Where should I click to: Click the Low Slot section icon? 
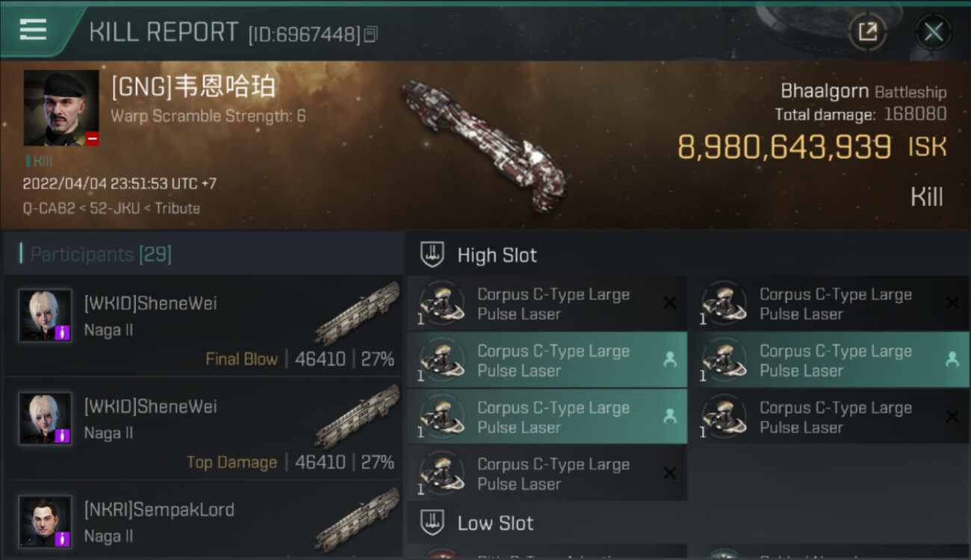432,523
